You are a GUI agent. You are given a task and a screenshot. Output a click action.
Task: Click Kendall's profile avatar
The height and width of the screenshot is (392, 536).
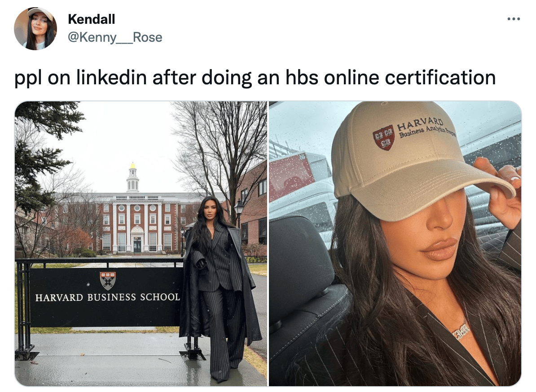[x=35, y=29]
